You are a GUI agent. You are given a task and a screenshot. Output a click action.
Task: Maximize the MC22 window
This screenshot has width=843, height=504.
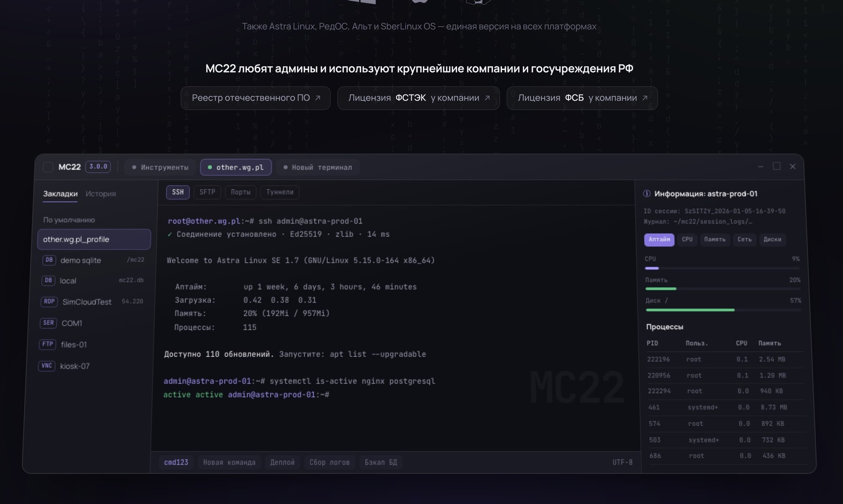(776, 166)
